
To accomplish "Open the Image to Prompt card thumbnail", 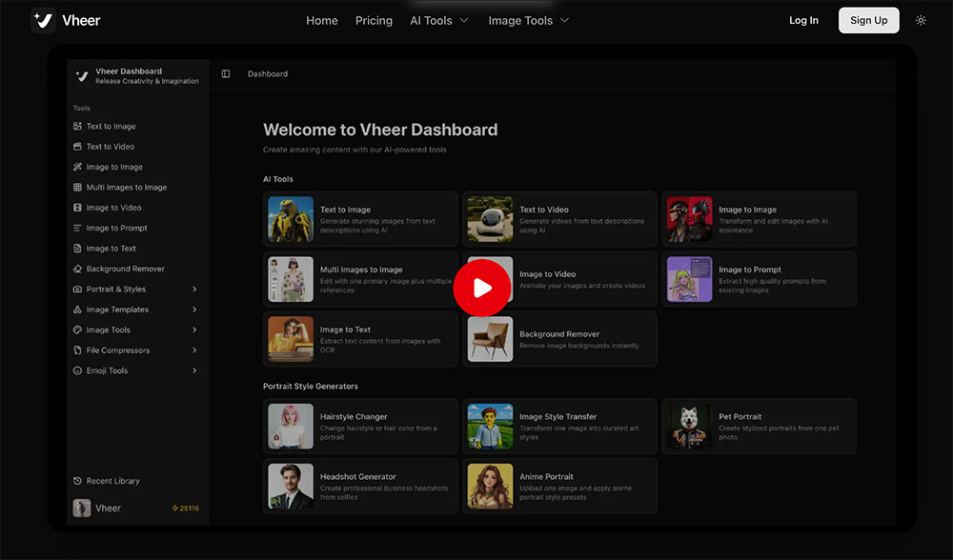I will click(x=689, y=279).
